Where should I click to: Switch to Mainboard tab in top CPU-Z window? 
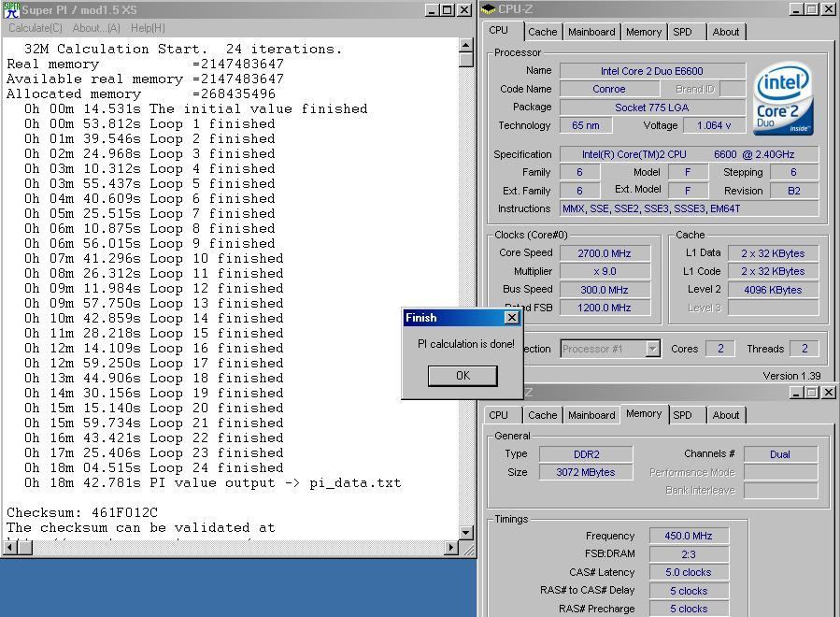[x=591, y=32]
